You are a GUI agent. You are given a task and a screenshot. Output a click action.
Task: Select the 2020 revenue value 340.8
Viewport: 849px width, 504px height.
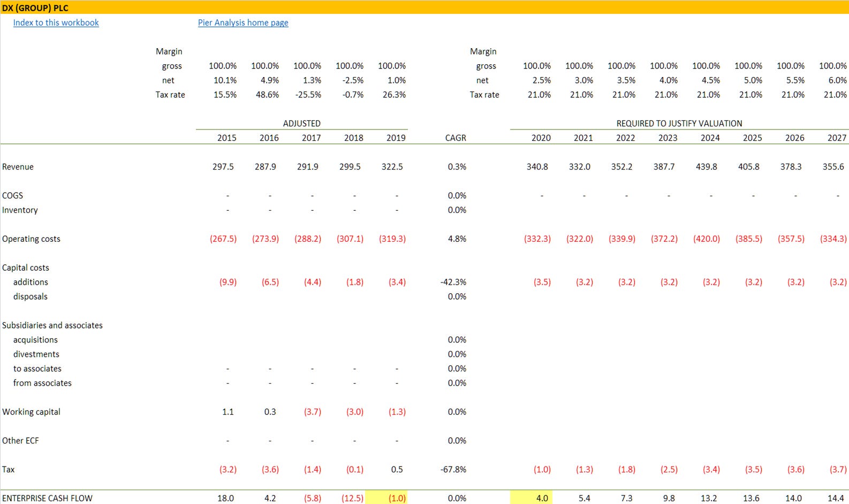pos(537,166)
